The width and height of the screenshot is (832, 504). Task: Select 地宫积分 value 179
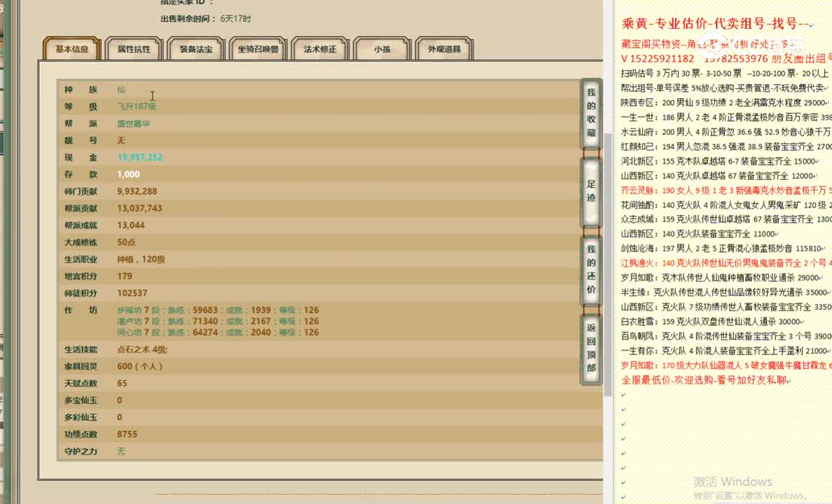pos(125,276)
